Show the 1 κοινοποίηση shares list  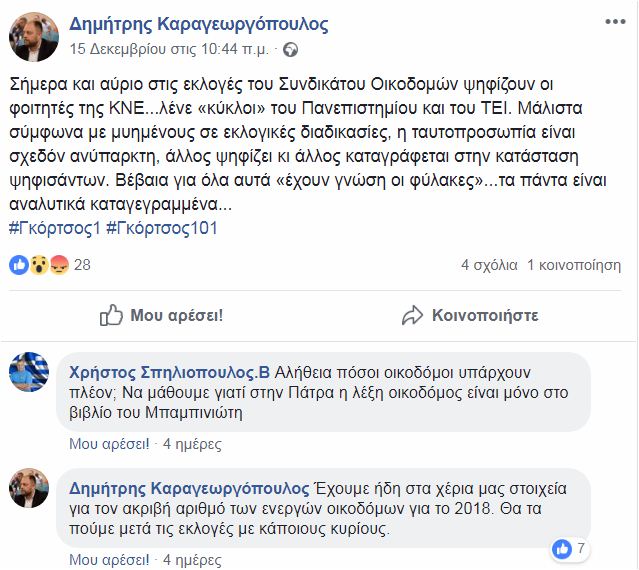(x=574, y=265)
